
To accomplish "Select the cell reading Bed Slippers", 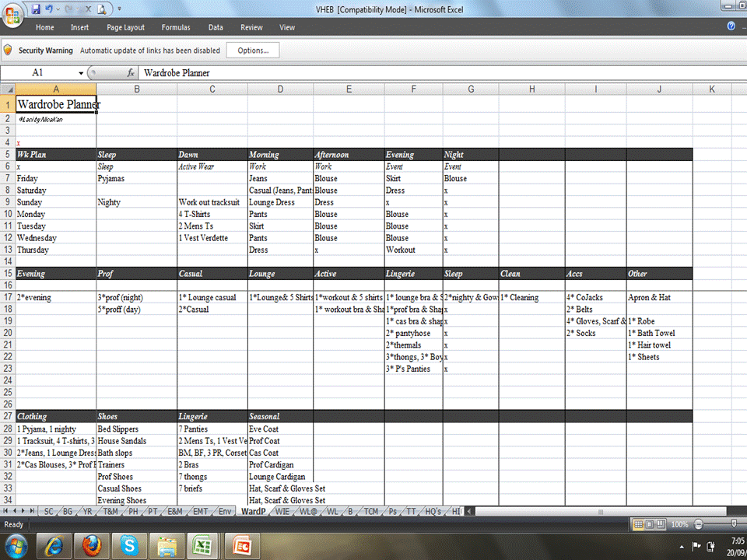I will click(x=137, y=429).
